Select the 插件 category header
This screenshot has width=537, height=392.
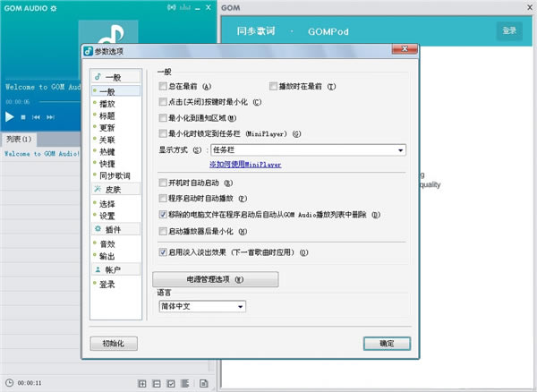115,229
